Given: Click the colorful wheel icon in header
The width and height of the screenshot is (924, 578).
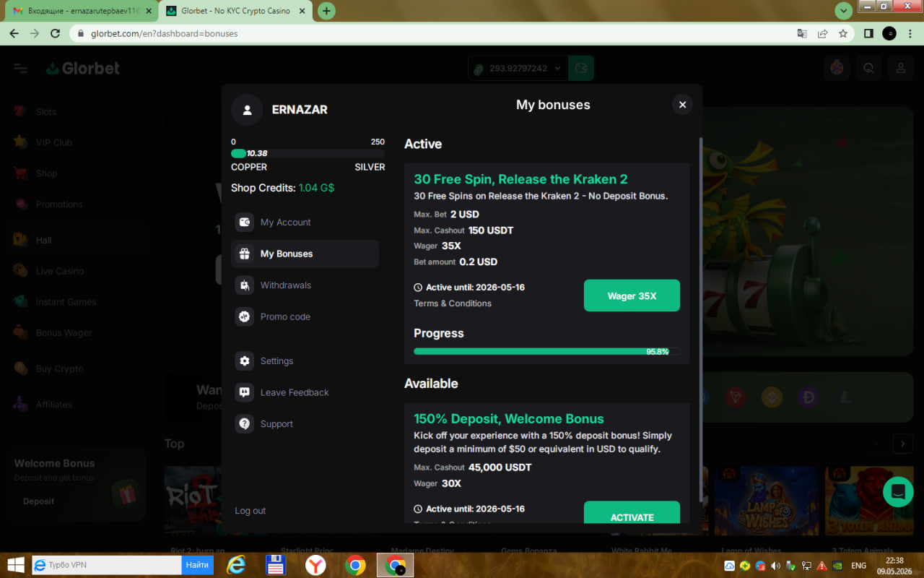Looking at the screenshot, I should pos(837,69).
